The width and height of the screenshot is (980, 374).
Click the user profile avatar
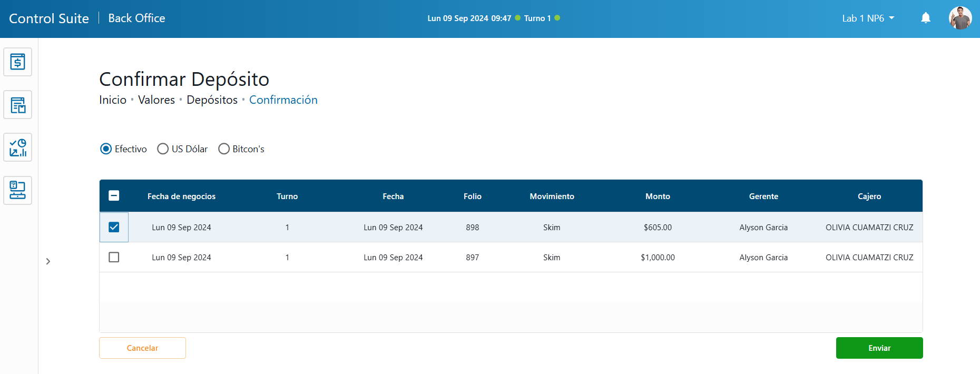click(x=960, y=18)
